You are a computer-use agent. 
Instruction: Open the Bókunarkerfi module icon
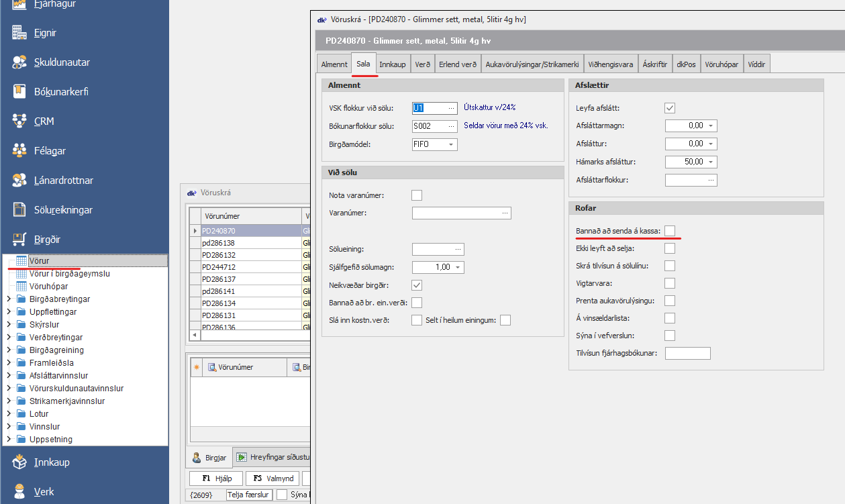[19, 92]
